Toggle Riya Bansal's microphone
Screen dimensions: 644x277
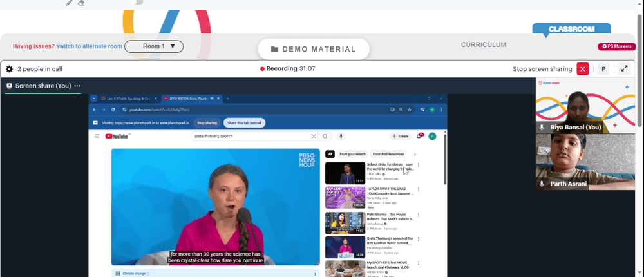542,128
